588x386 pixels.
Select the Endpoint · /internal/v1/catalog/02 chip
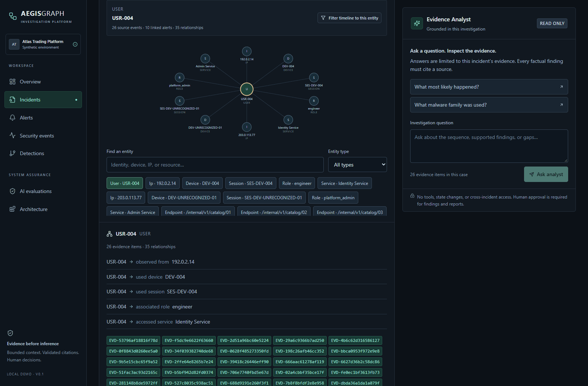[x=274, y=211]
